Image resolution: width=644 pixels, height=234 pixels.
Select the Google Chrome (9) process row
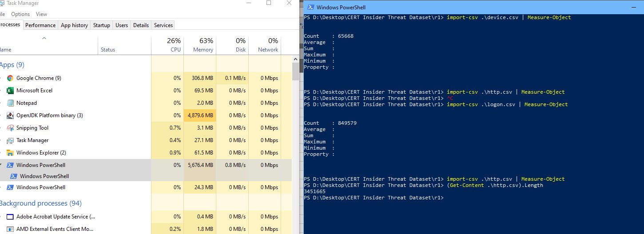point(146,78)
